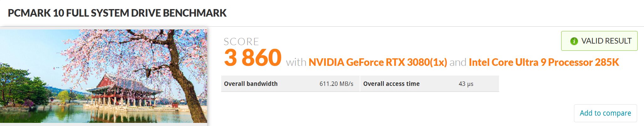
Task: Click the VALID RESULT badge text
Action: point(606,41)
